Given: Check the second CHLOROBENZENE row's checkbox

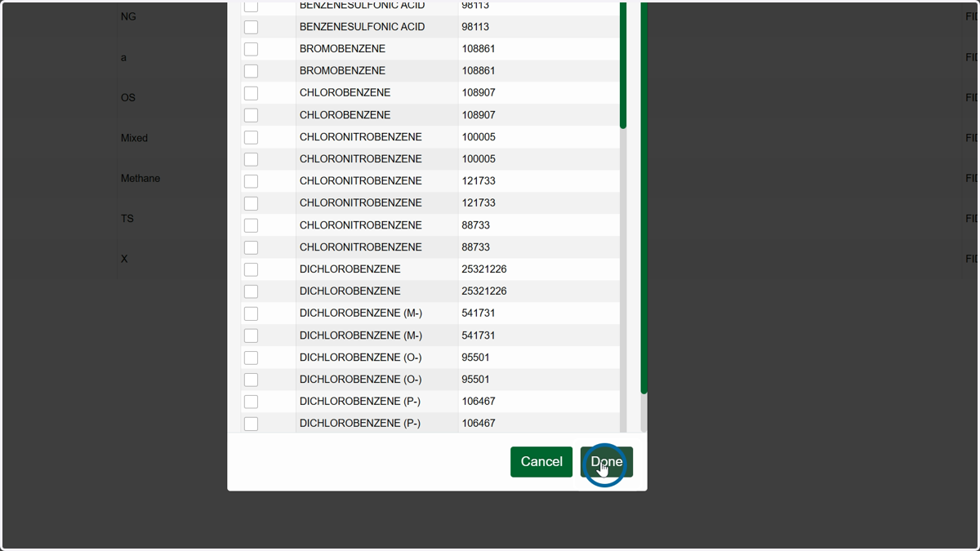Looking at the screenshot, I should coord(251,115).
